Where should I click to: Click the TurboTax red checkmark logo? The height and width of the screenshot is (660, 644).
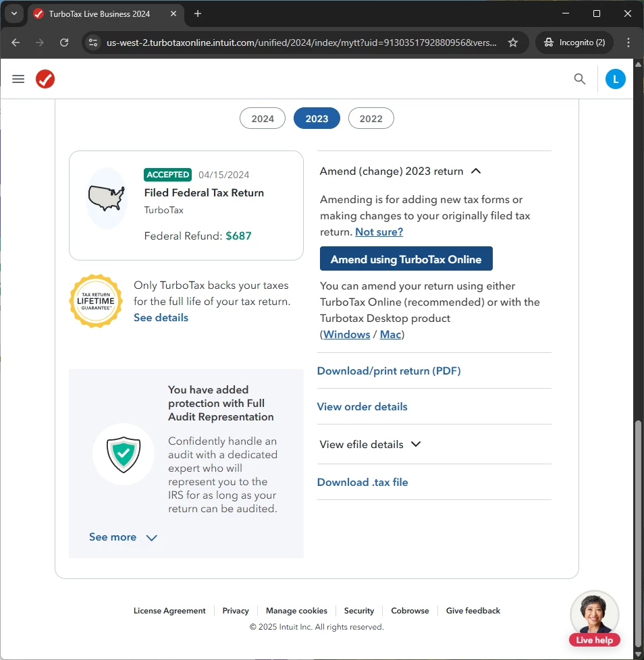(x=45, y=79)
